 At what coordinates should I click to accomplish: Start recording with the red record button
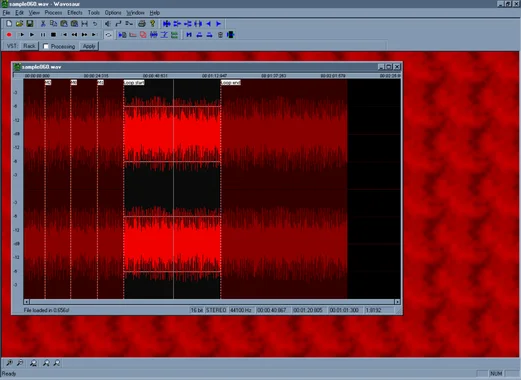coord(9,35)
